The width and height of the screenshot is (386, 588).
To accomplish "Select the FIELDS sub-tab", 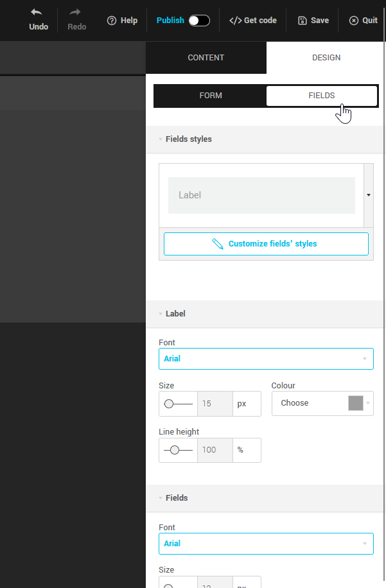I will tap(322, 96).
